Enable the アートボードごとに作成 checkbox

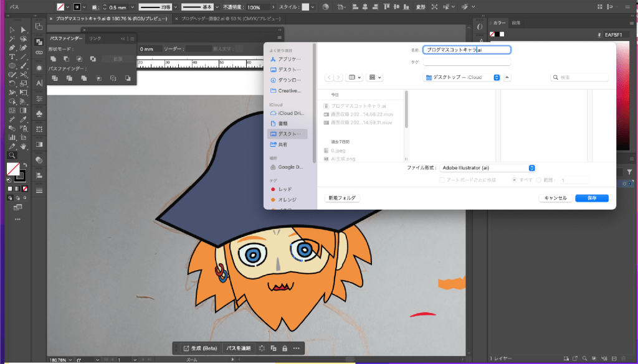442,180
